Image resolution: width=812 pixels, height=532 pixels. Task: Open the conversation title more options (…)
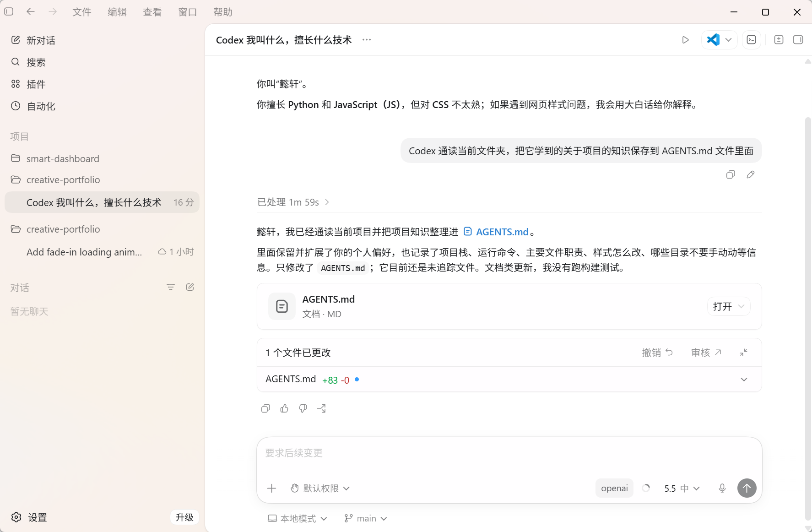pos(367,40)
